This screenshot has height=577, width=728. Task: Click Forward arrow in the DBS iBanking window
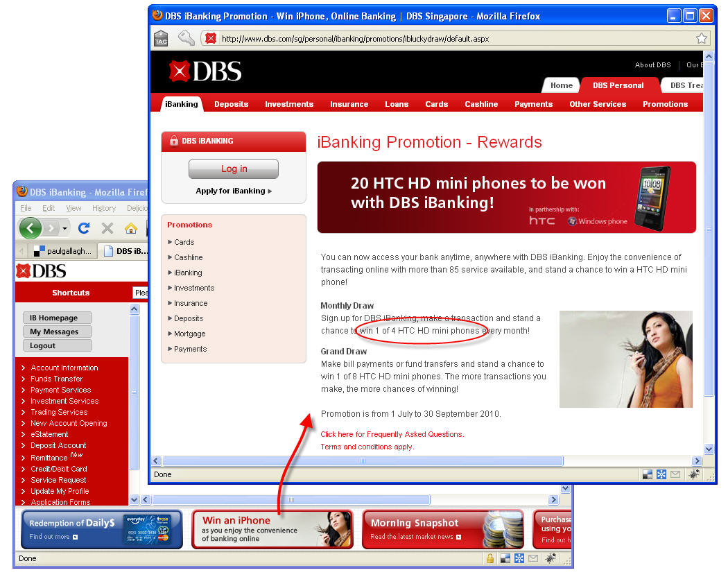click(51, 228)
